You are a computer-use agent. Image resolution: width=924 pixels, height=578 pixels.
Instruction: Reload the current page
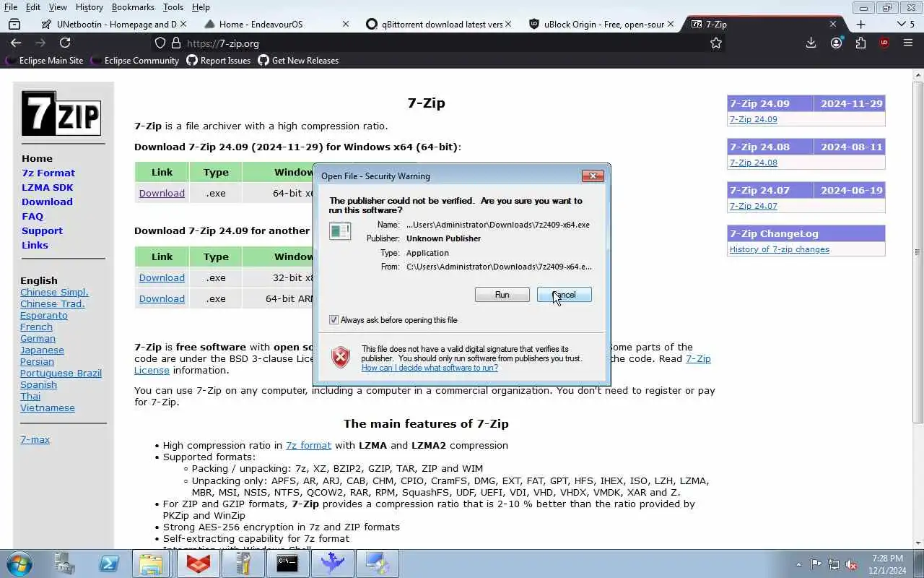point(65,43)
